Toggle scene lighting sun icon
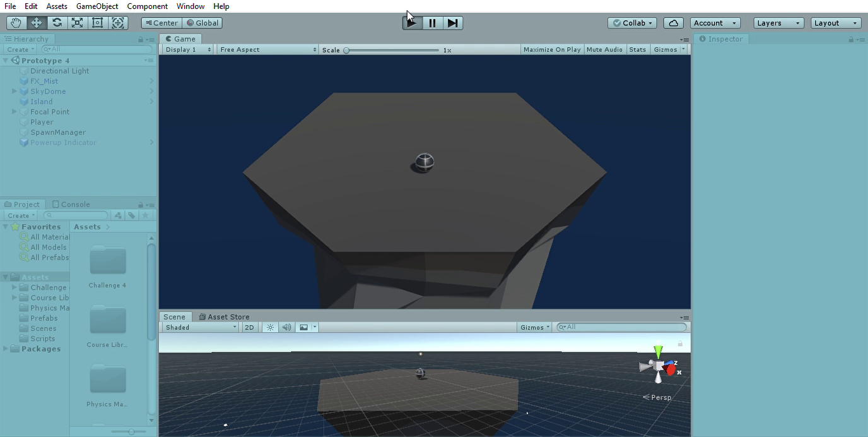Image resolution: width=868 pixels, height=437 pixels. [x=270, y=327]
